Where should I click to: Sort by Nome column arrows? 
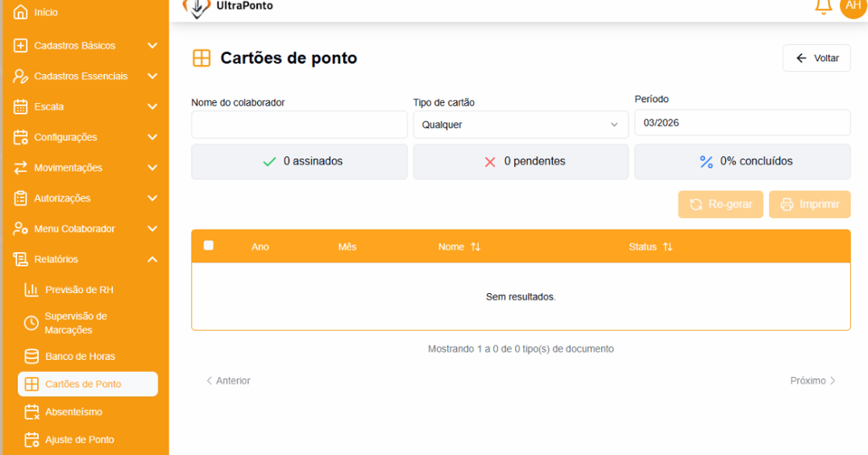click(476, 247)
